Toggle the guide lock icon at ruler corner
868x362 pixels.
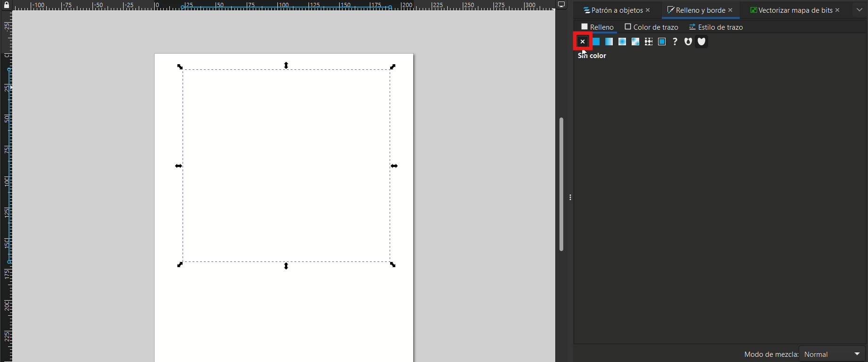(6, 5)
